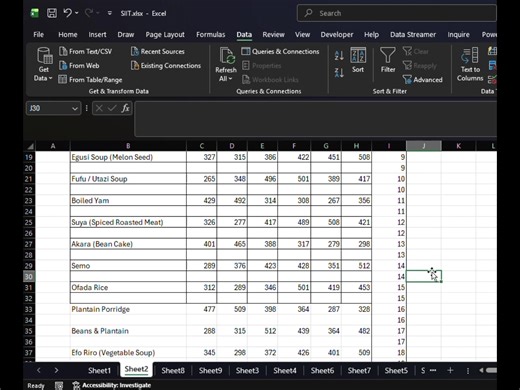Screen dimensions: 520x390
Task: Select the 'Boiled Yam' cell
Action: (128, 200)
